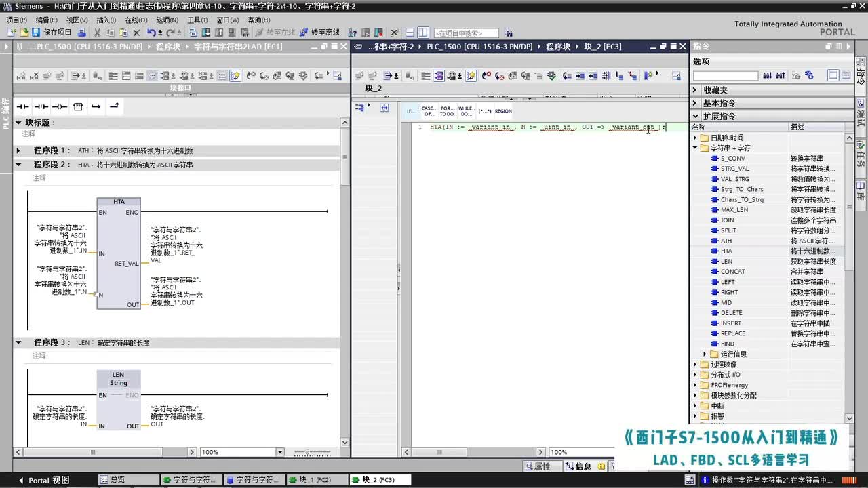Click the 转至离线 go offline button

click(319, 33)
